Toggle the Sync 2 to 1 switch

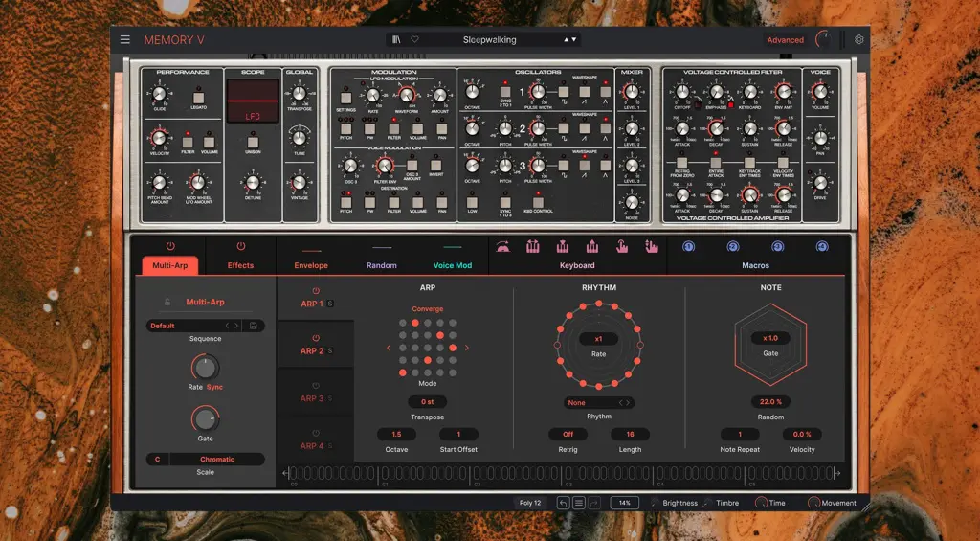point(505,92)
